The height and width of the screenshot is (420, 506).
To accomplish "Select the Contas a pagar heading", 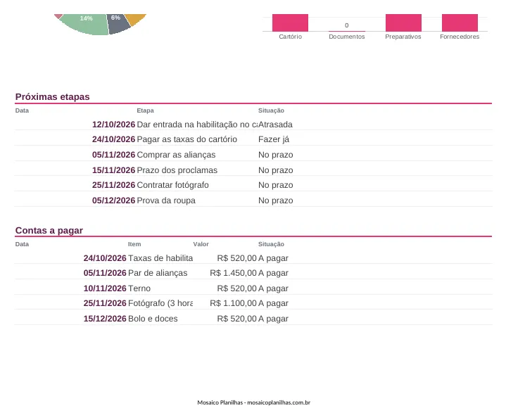I will click(49, 230).
